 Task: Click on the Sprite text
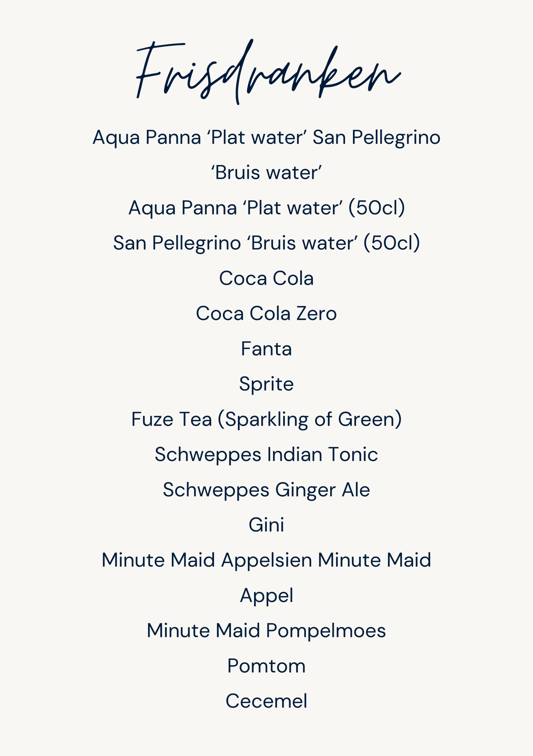click(x=266, y=384)
